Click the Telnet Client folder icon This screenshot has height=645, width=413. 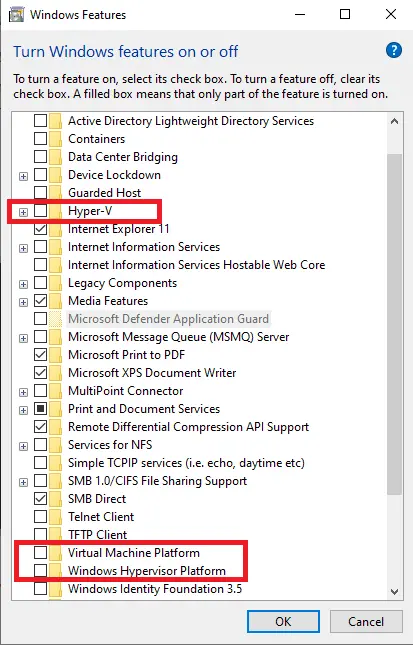55,517
